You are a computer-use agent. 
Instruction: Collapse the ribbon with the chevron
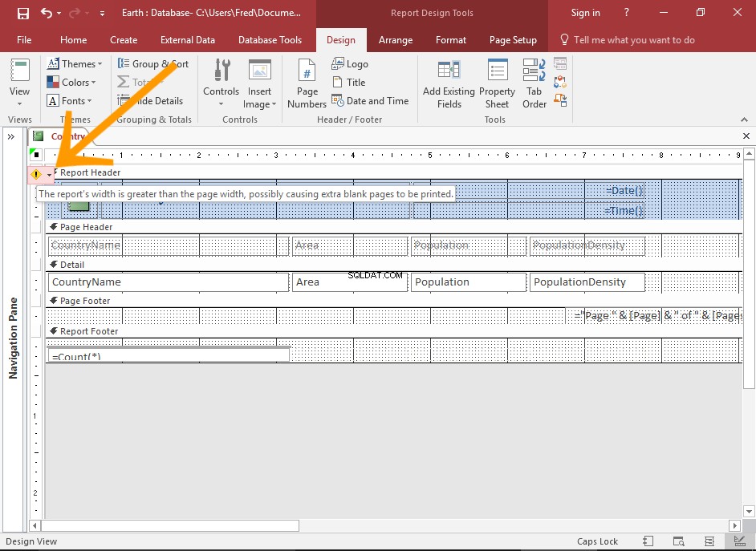pos(745,120)
